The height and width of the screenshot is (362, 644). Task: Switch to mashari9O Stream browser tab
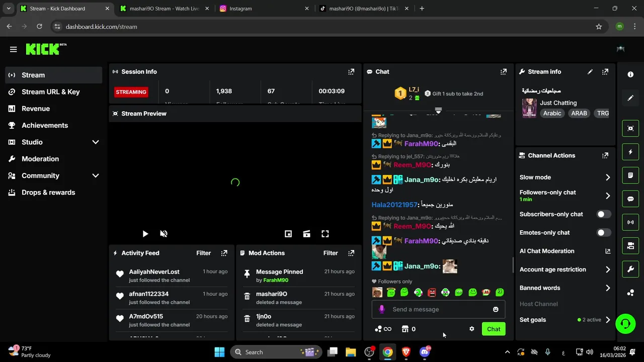pos(164,9)
